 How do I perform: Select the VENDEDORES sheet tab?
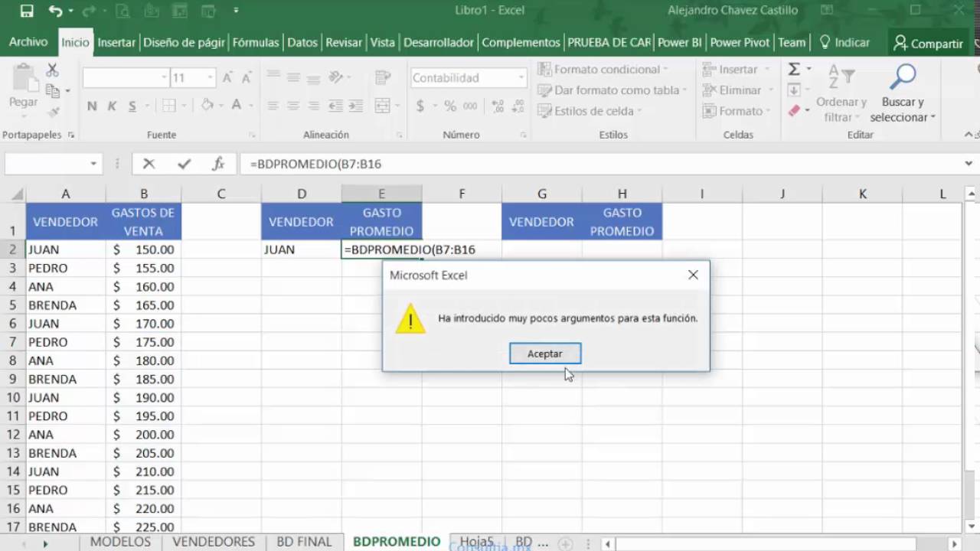click(214, 542)
